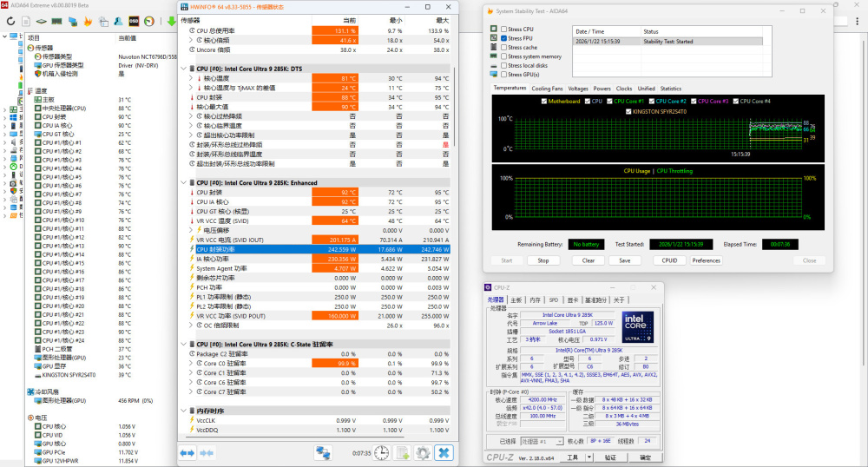Click the Preferences button
This screenshot has height=467, width=868.
click(706, 260)
